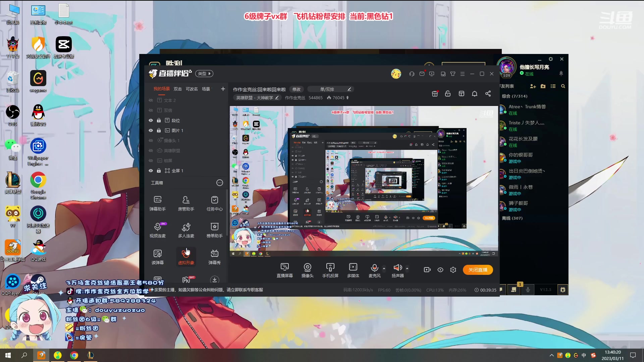Open Windows search in taskbar
The width and height of the screenshot is (644, 362).
[24, 355]
